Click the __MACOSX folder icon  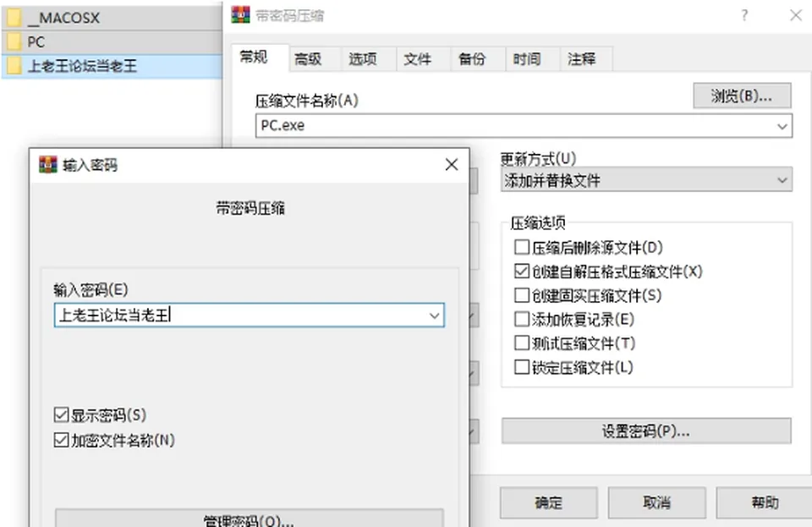click(14, 18)
